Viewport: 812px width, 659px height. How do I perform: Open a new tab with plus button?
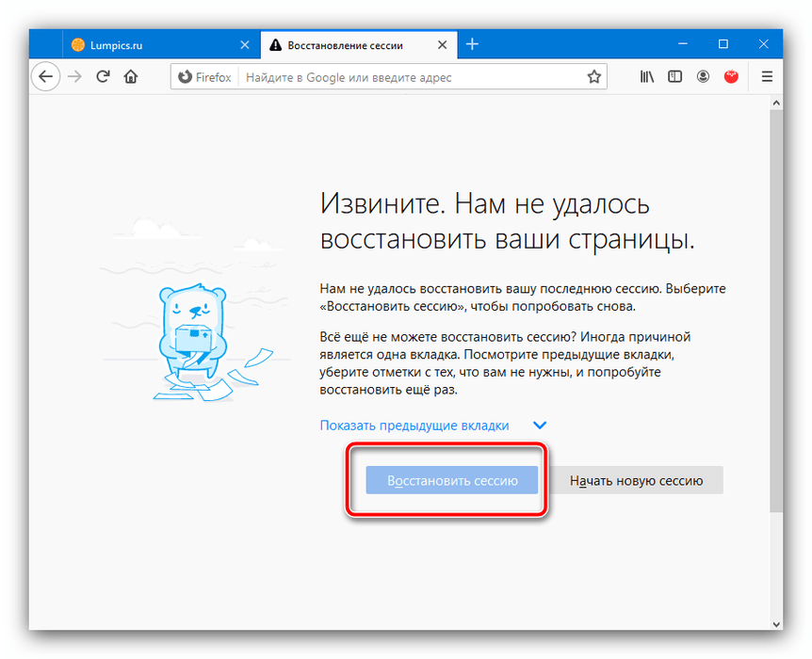(473, 44)
